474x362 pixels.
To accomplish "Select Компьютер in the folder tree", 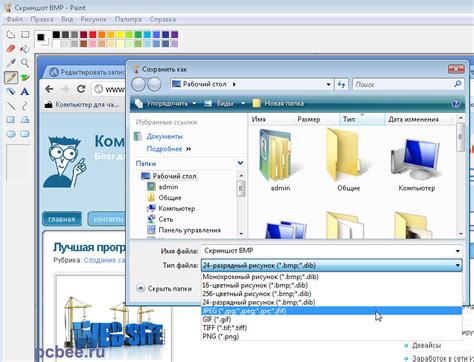I will (x=177, y=209).
